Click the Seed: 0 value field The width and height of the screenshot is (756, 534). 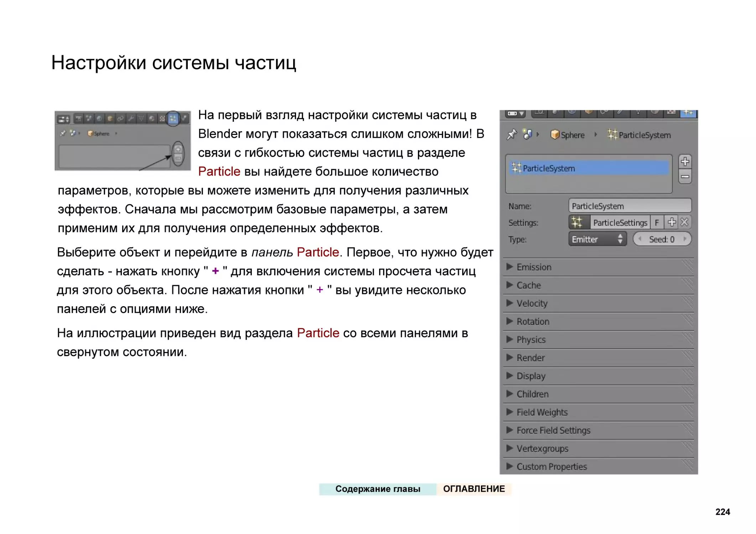(662, 239)
